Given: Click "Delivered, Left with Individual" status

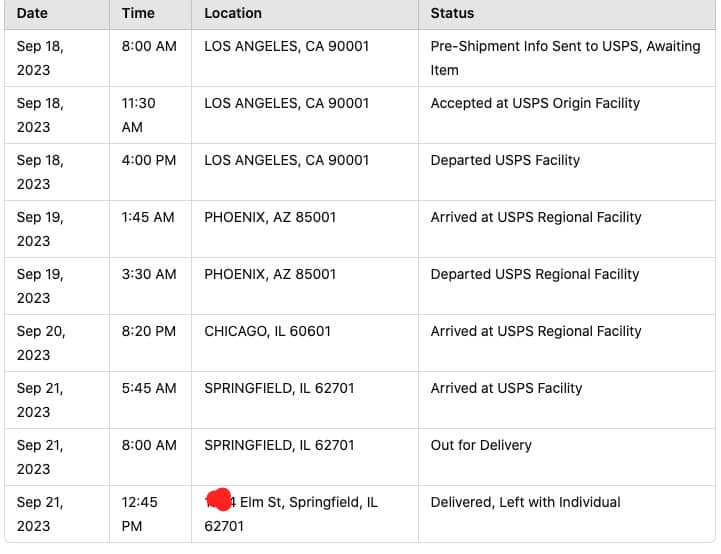Looking at the screenshot, I should coord(525,502).
